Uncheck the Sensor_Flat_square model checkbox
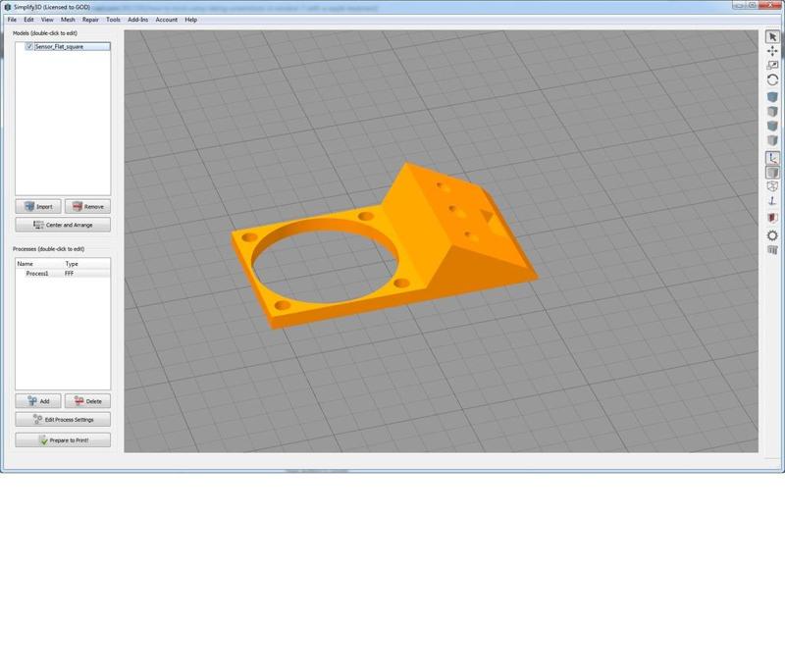The width and height of the screenshot is (785, 672). 27,44
